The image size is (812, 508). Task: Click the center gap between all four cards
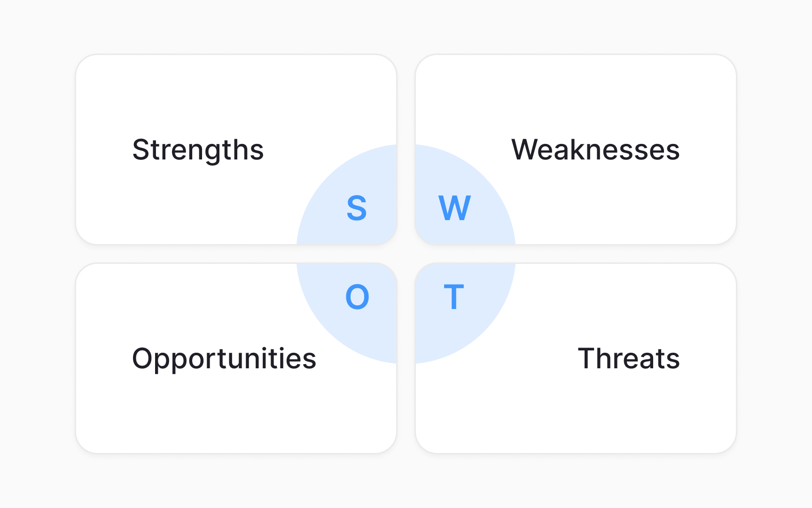pyautogui.click(x=406, y=254)
